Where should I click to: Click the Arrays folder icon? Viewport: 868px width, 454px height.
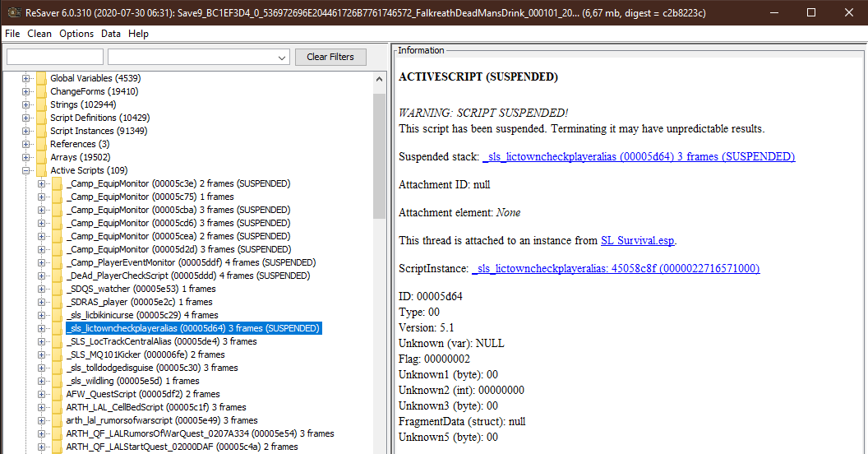[x=42, y=157]
